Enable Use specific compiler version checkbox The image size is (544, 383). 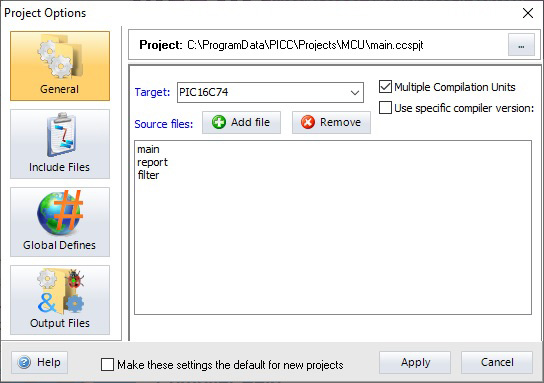point(385,108)
